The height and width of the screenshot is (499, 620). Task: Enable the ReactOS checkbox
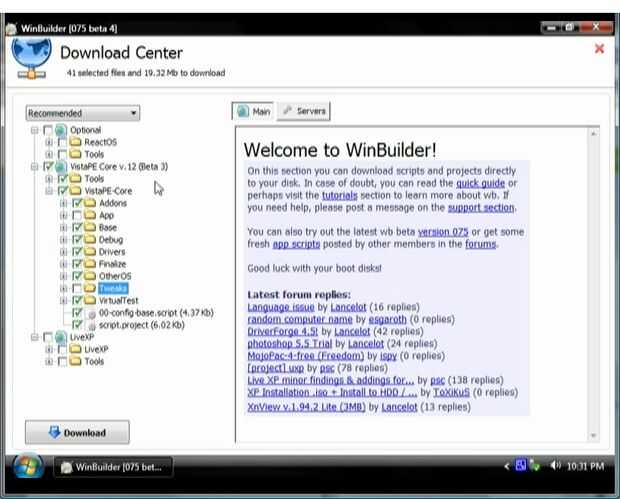point(62,142)
